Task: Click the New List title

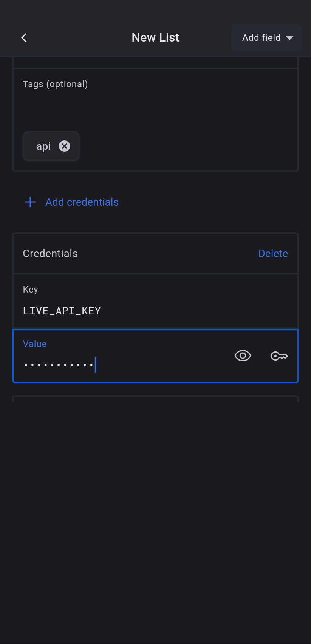Action: click(x=155, y=38)
